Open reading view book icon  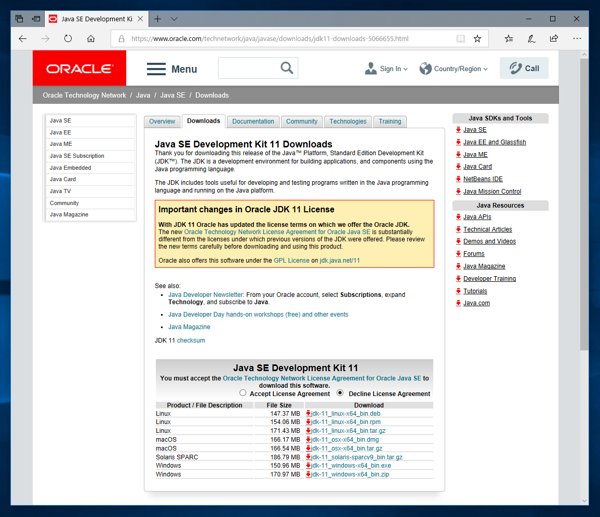[461, 39]
